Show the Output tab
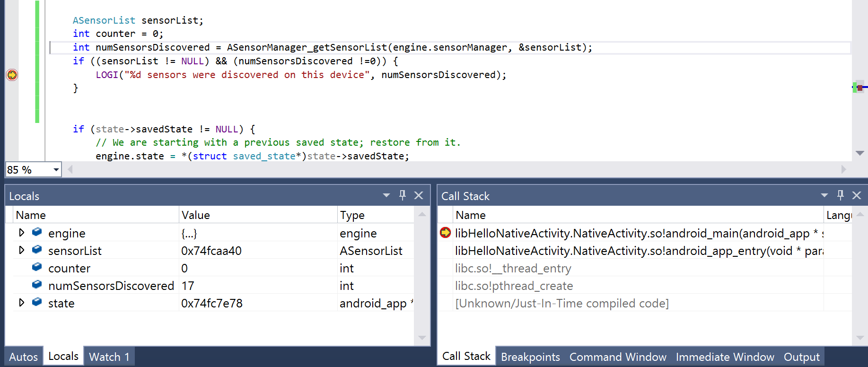Screen dimensions: 868x367 801,357
